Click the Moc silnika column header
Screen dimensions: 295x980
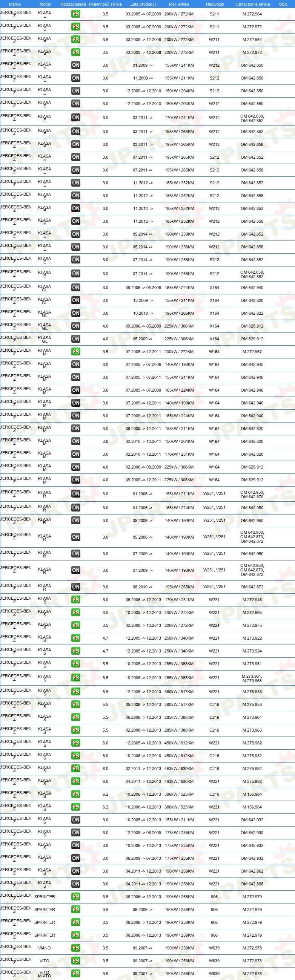179,4
